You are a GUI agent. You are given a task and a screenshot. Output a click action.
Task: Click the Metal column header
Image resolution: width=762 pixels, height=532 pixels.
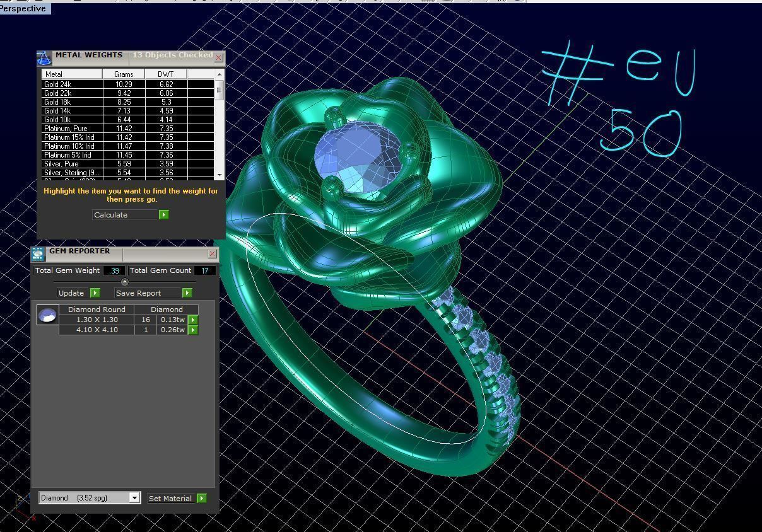[72, 74]
